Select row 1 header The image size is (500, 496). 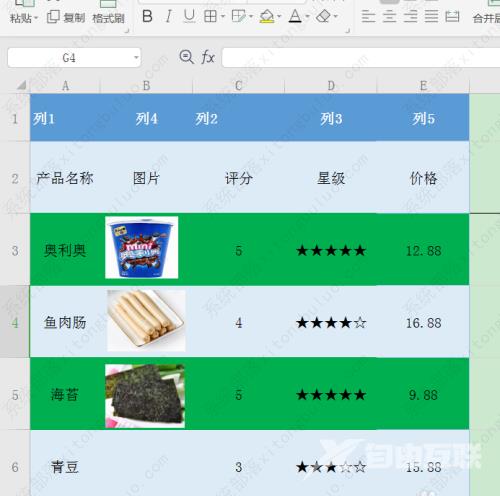(x=15, y=118)
